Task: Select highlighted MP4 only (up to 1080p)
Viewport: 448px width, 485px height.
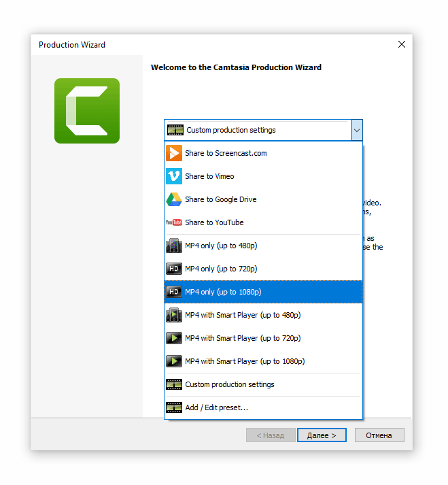Action: pos(263,292)
